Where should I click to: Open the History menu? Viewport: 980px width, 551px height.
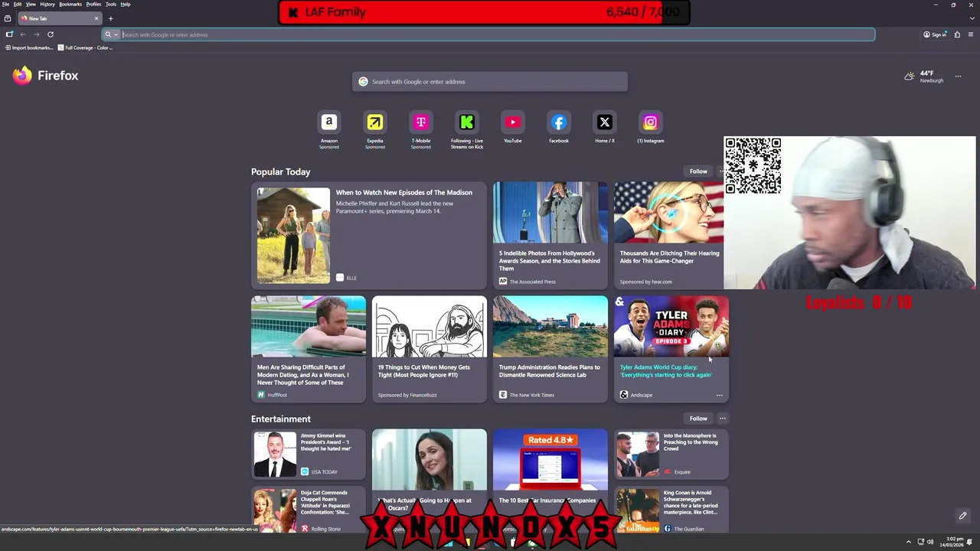click(47, 4)
